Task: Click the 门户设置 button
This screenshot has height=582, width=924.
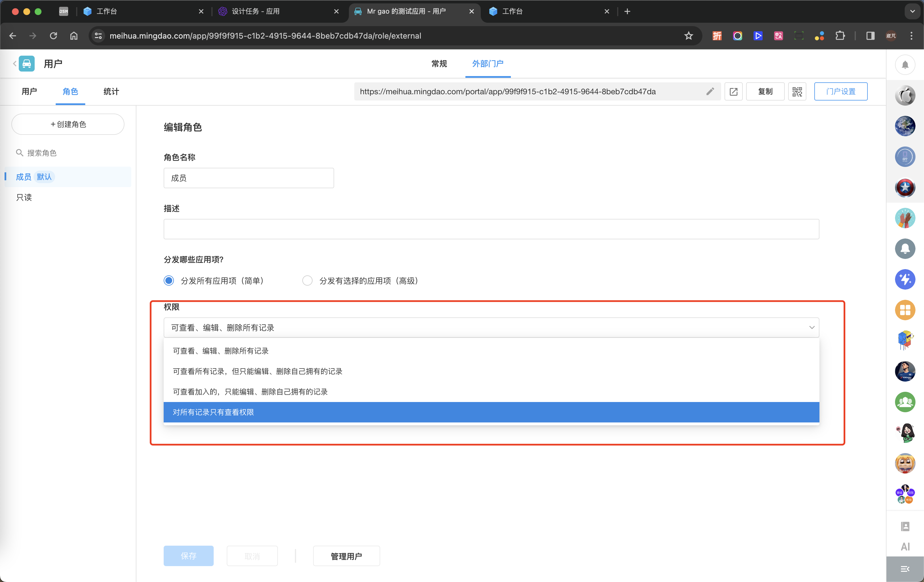Action: tap(840, 92)
